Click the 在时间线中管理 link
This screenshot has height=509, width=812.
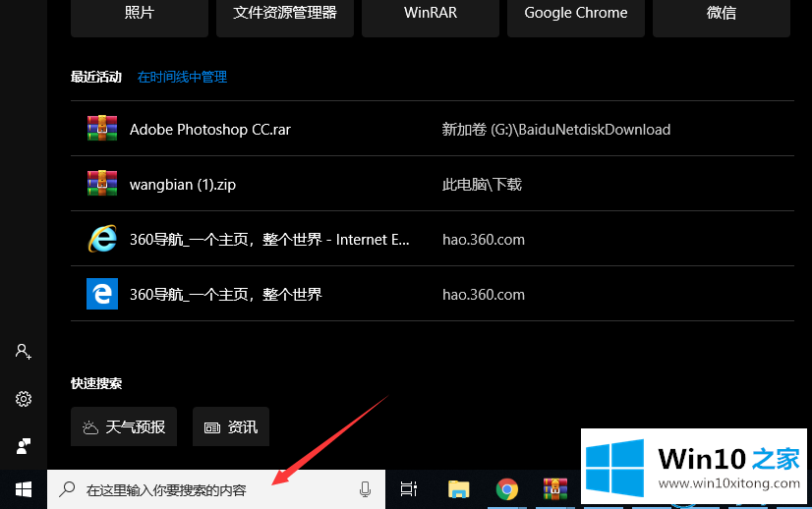[x=182, y=77]
